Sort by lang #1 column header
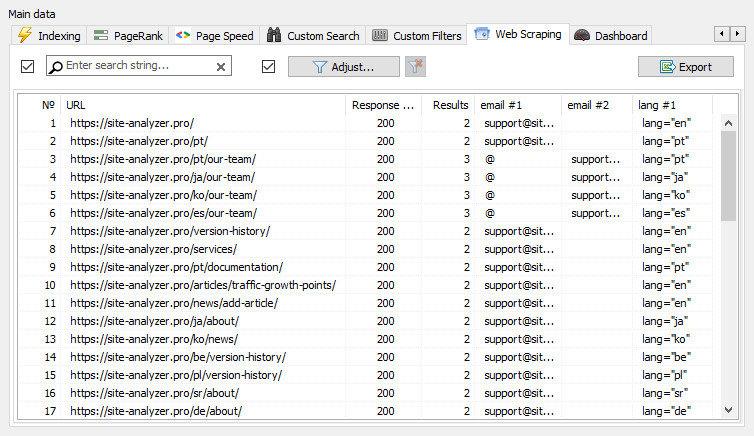This screenshot has width=754, height=436. [x=672, y=105]
